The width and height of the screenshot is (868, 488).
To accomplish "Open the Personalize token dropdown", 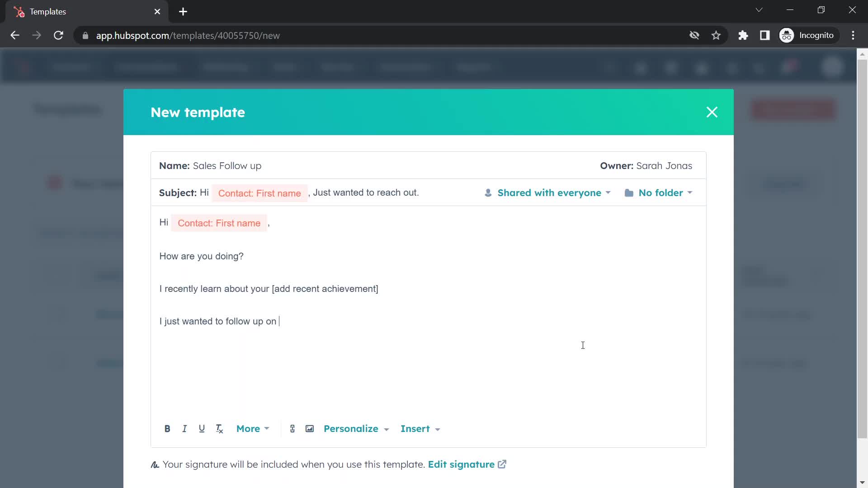I will (356, 429).
